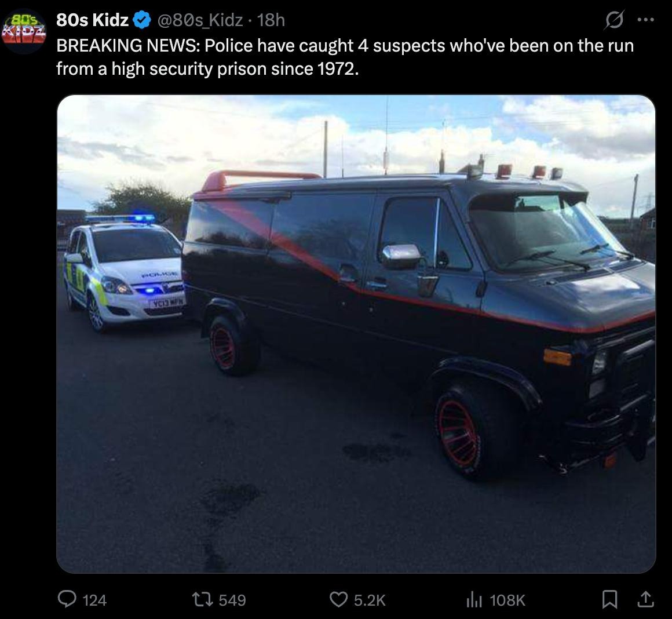
Task: Click the blue verified badge
Action: tap(142, 20)
